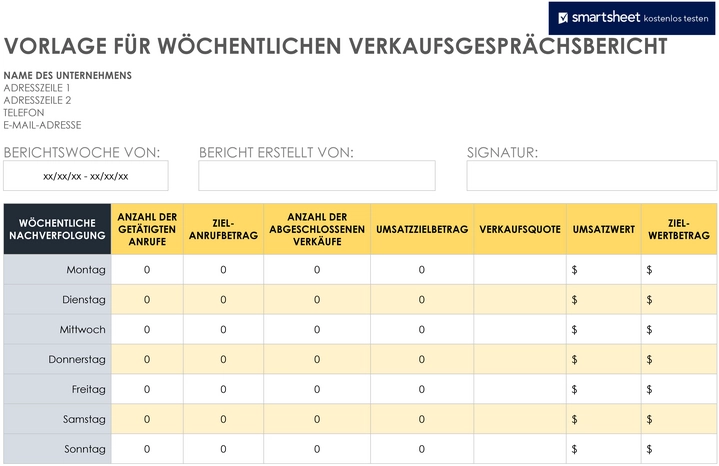Select the 'Verkaufsquote' column header
The height and width of the screenshot is (466, 719).
point(520,229)
